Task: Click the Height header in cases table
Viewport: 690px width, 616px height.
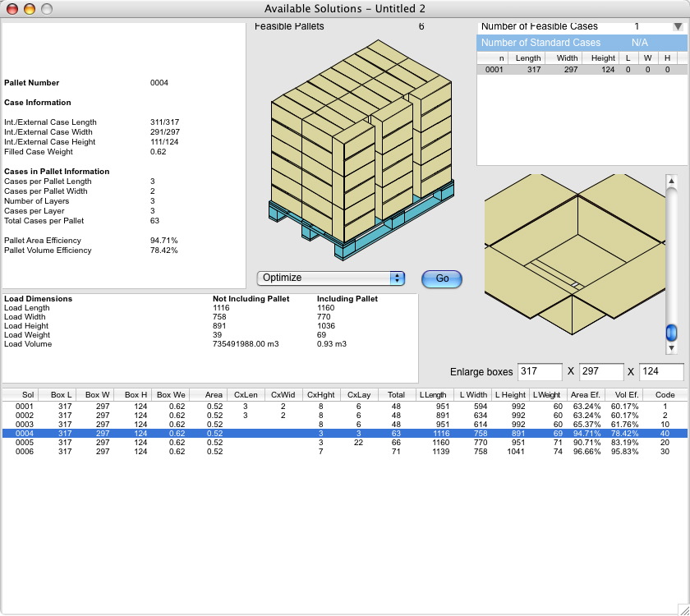Action: click(x=601, y=58)
